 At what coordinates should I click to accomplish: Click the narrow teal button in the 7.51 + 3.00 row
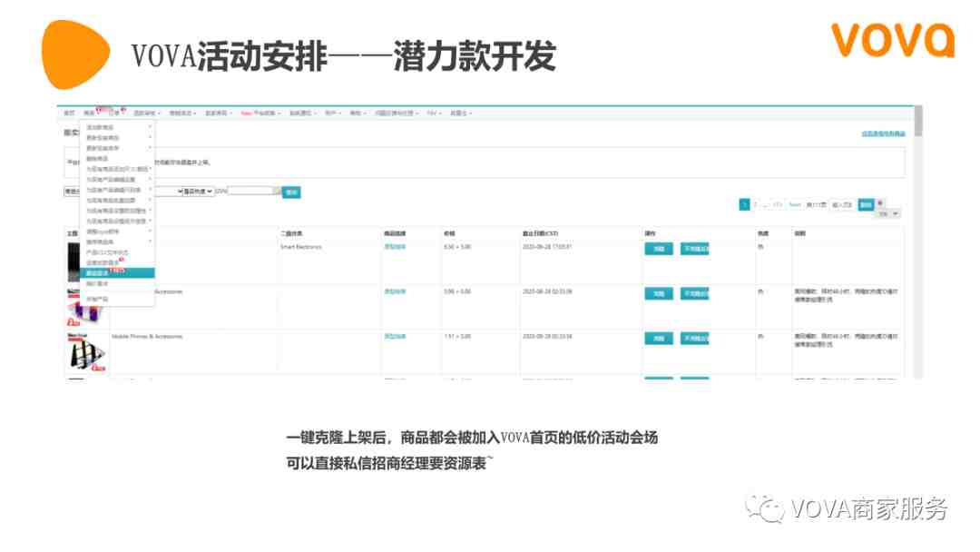pos(659,339)
